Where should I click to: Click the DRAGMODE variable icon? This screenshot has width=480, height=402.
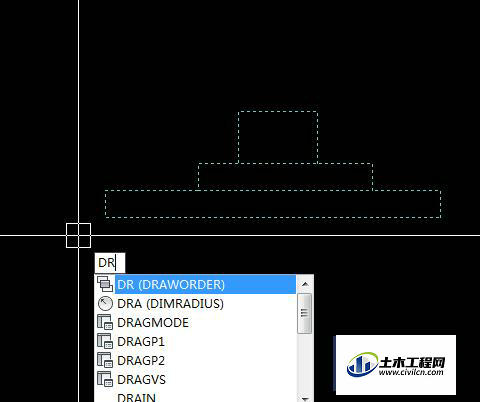[105, 322]
